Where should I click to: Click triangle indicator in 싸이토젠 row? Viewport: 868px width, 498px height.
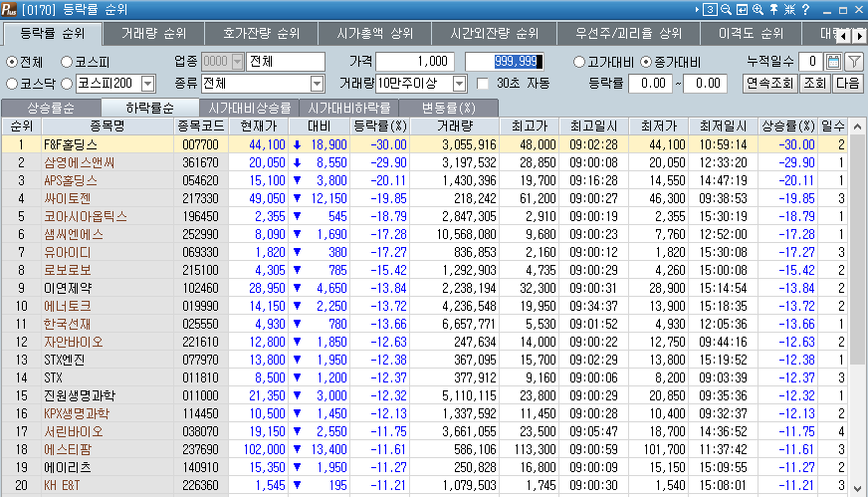coord(298,198)
